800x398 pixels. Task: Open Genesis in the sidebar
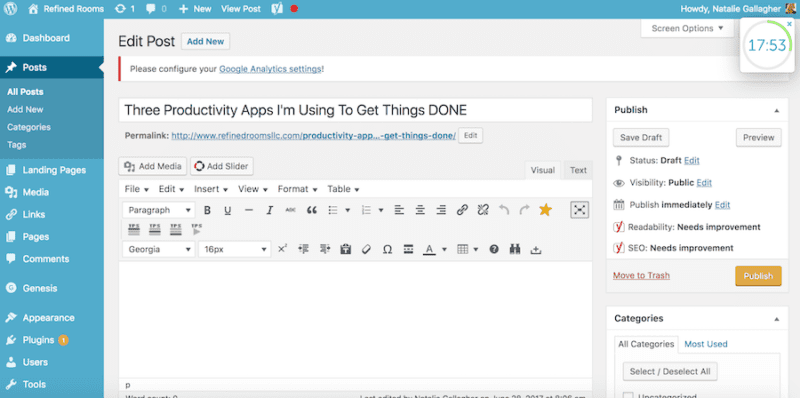[x=39, y=288]
